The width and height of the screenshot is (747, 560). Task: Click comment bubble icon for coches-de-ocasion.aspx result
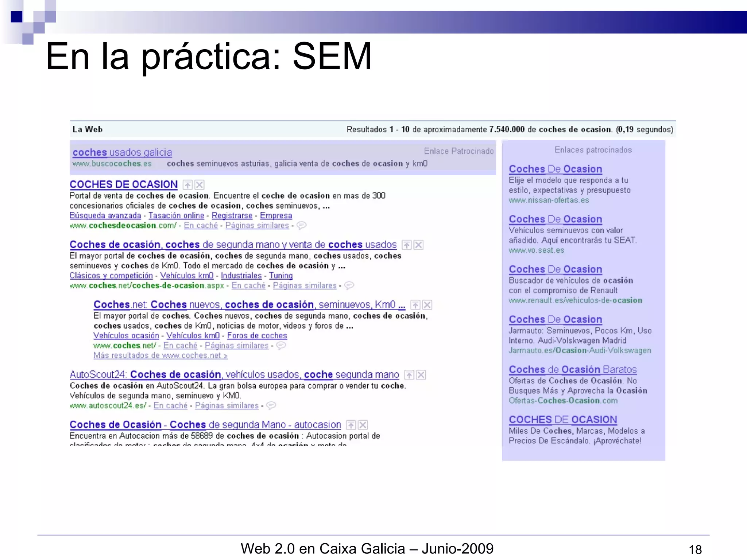pos(349,285)
